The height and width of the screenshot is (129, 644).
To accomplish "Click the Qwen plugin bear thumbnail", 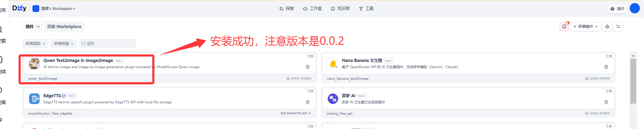I will pyautogui.click(x=34, y=64).
